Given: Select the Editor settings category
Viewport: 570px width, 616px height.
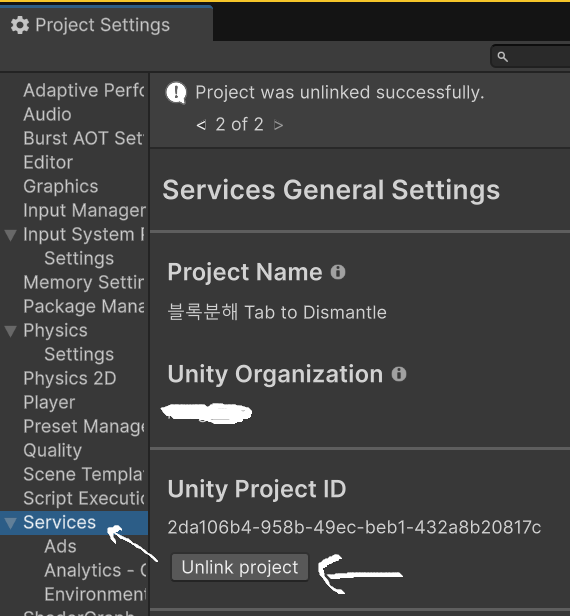Looking at the screenshot, I should [48, 162].
